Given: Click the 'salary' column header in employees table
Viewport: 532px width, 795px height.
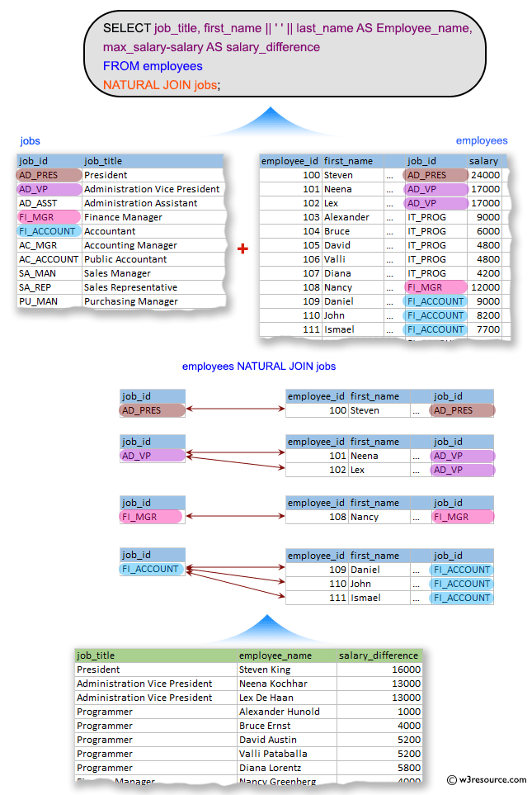Looking at the screenshot, I should (484, 161).
